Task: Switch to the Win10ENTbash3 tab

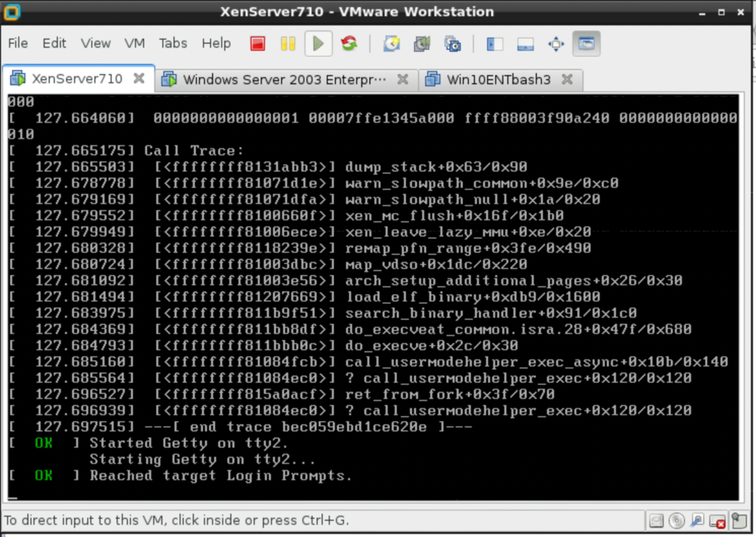Action: point(501,79)
